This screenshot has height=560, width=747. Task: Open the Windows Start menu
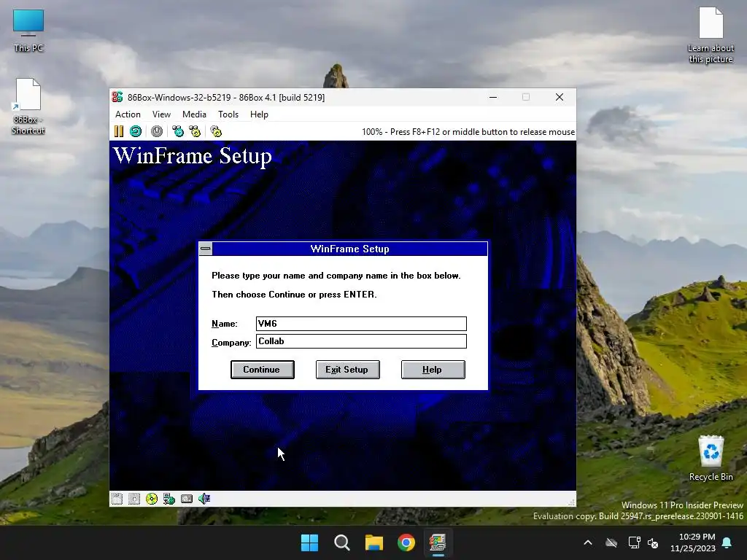[x=309, y=542]
